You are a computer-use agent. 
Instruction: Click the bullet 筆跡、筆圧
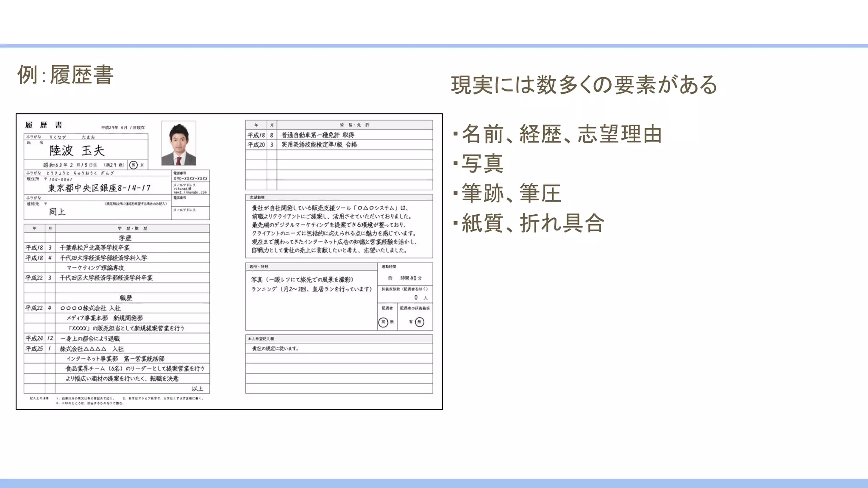point(511,194)
